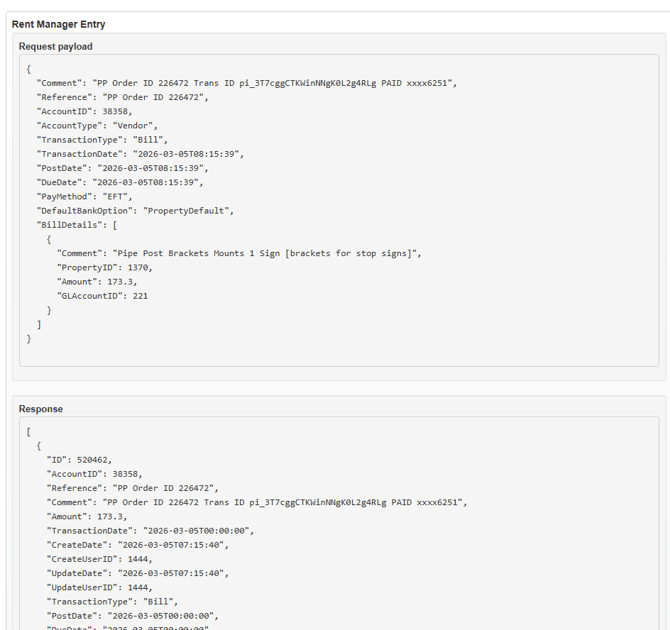
Task: Click the DueDate line in the request payload
Action: pos(120,183)
